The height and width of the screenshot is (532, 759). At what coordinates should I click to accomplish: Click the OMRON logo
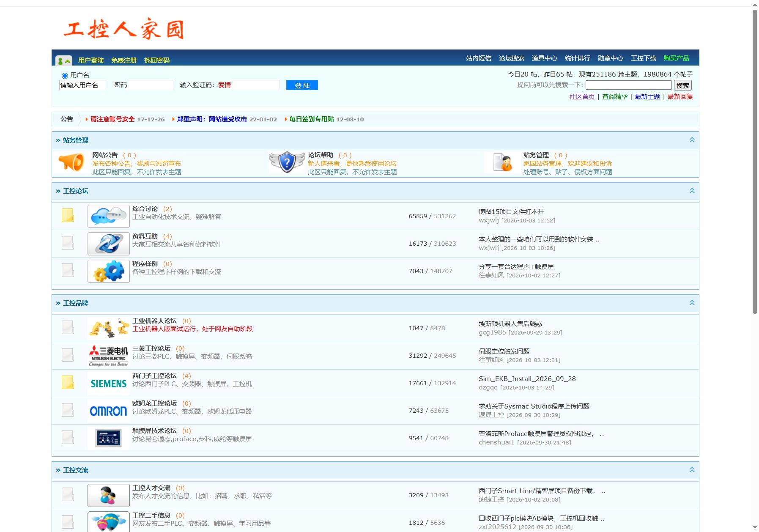pos(109,411)
